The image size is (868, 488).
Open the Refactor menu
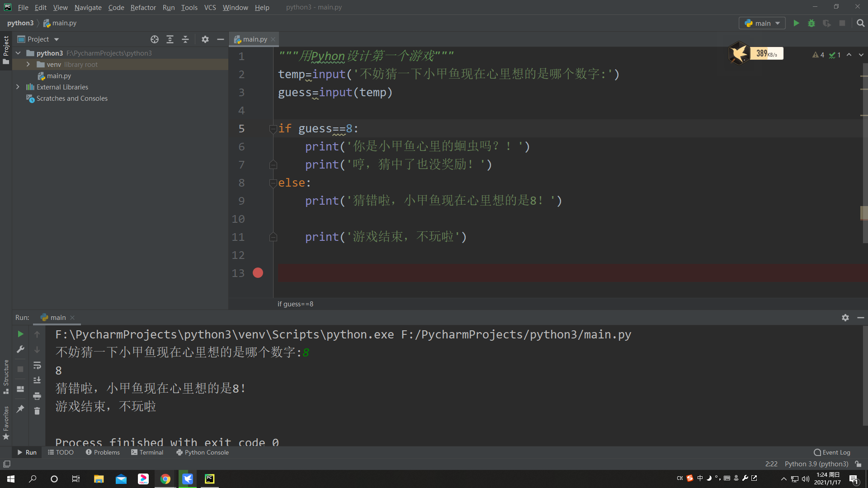point(143,7)
